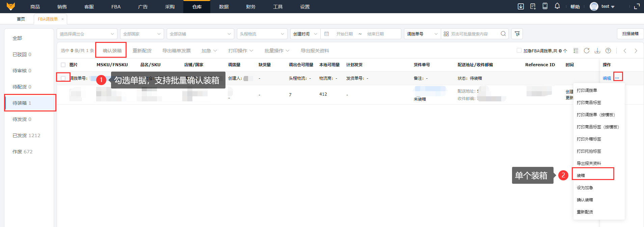This screenshot has width=644, height=227.
Task: Click the search magnifier icon
Action: 503,34
